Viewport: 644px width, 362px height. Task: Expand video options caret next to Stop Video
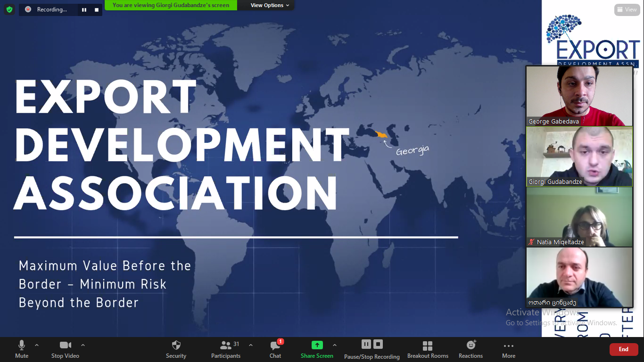(83, 345)
